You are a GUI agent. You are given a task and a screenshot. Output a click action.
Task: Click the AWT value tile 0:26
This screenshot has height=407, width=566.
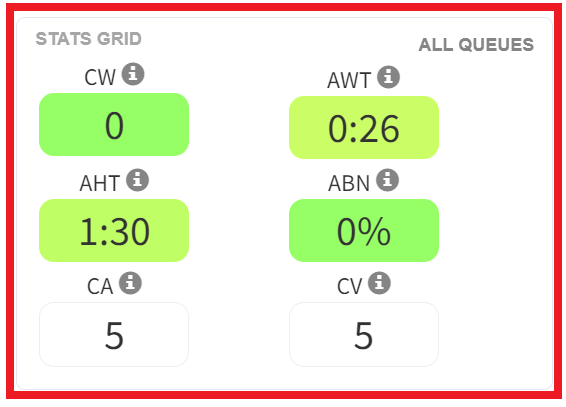pos(364,127)
